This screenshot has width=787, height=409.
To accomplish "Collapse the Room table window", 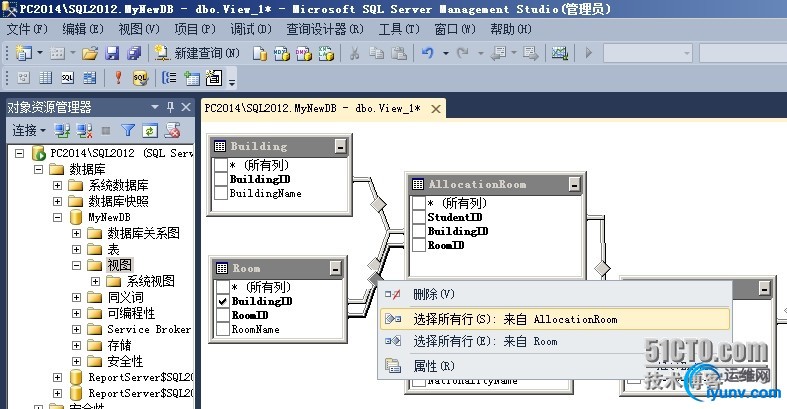I will (x=336, y=268).
